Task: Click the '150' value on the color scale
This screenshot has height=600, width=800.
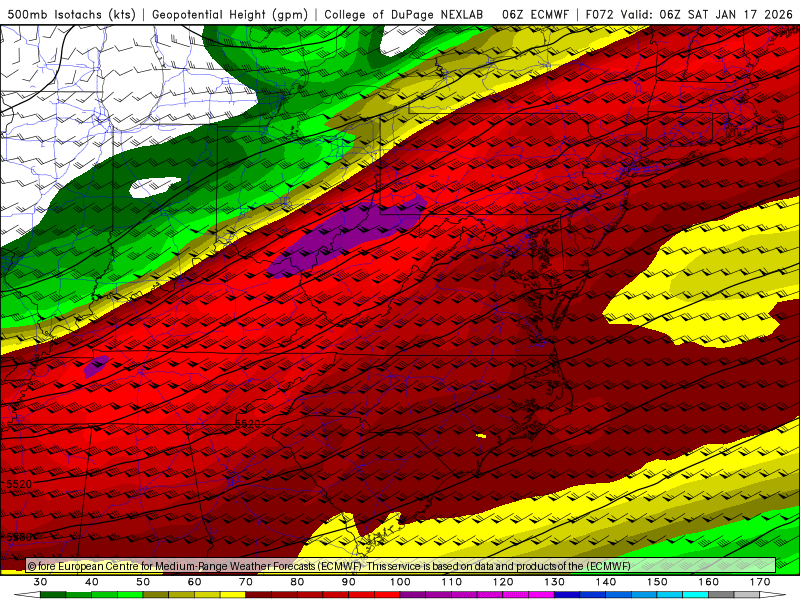Action: 657,582
